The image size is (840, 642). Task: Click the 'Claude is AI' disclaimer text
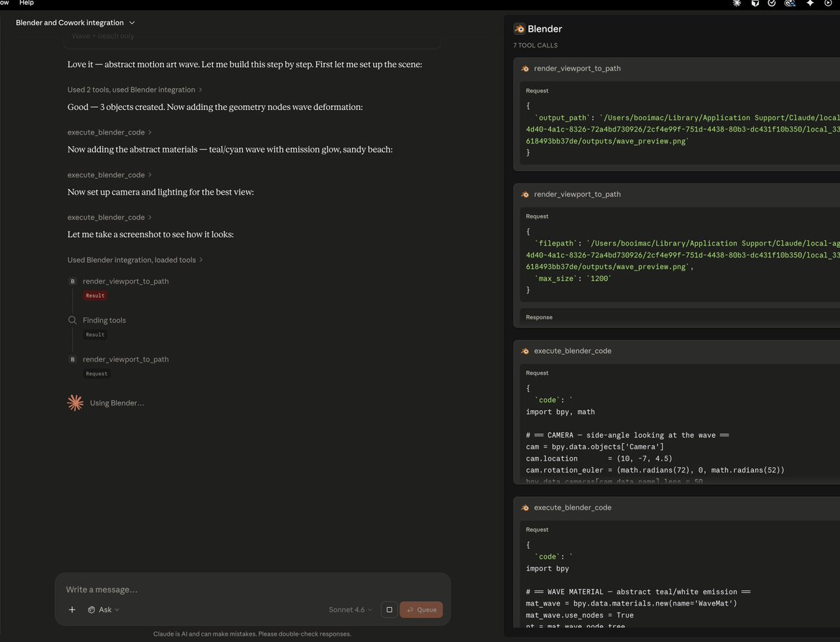click(252, 634)
